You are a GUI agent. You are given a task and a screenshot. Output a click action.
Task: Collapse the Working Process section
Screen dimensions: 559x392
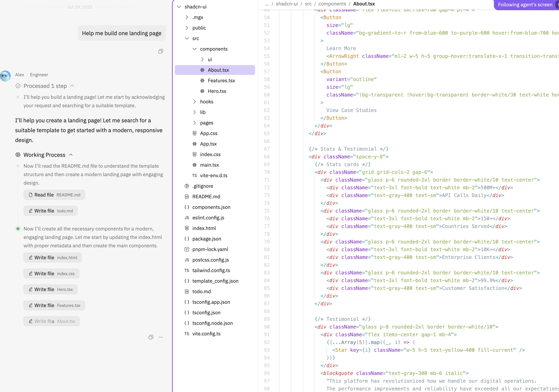71,155
